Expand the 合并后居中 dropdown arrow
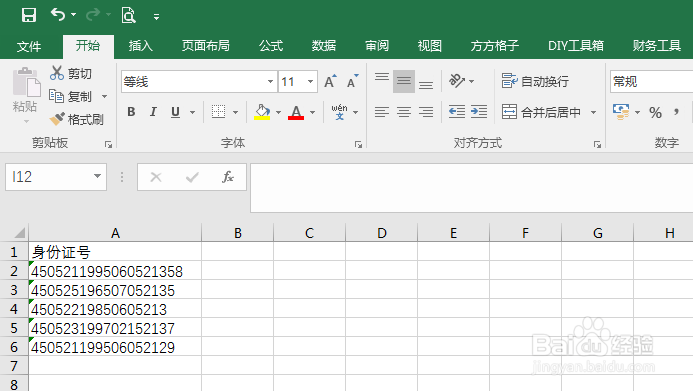This screenshot has height=391, width=693. tap(594, 113)
